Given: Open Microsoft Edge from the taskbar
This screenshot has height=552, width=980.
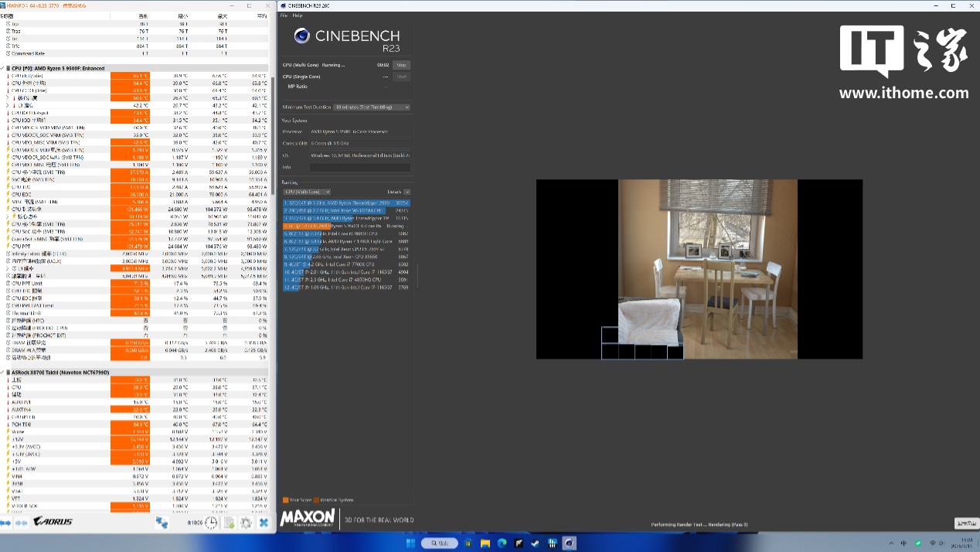Looking at the screenshot, I should [502, 543].
